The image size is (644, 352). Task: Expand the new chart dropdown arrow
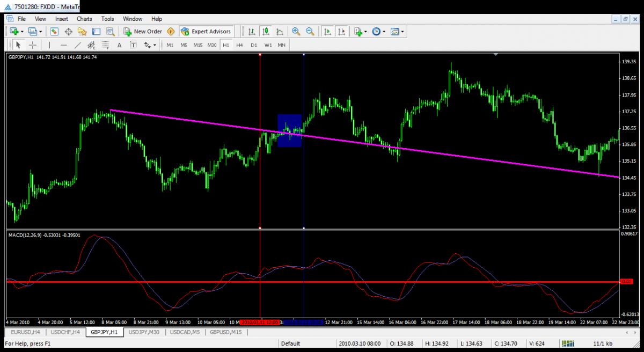point(22,32)
